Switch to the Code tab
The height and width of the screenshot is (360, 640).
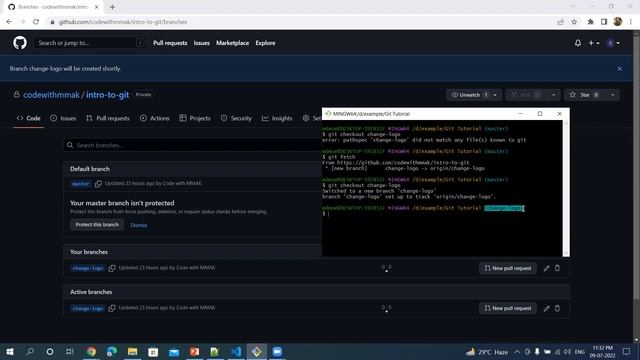[x=29, y=118]
